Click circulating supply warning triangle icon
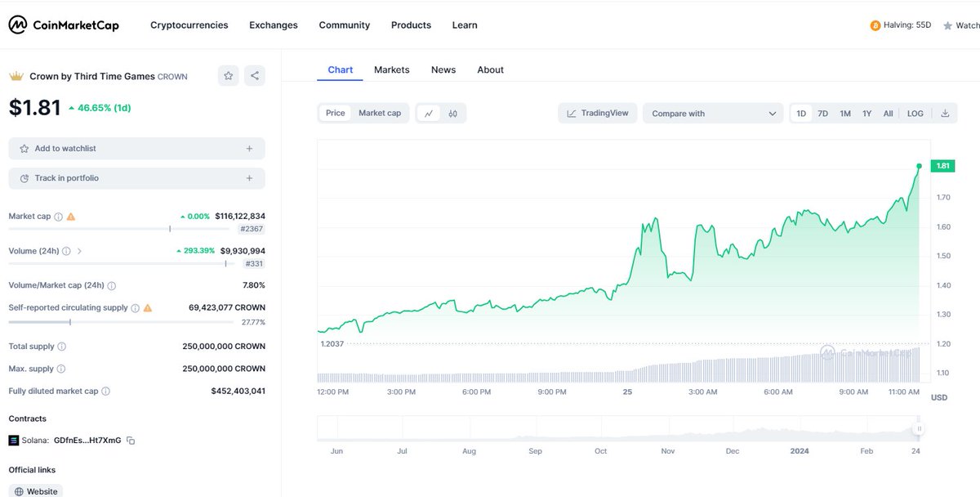 coord(148,308)
